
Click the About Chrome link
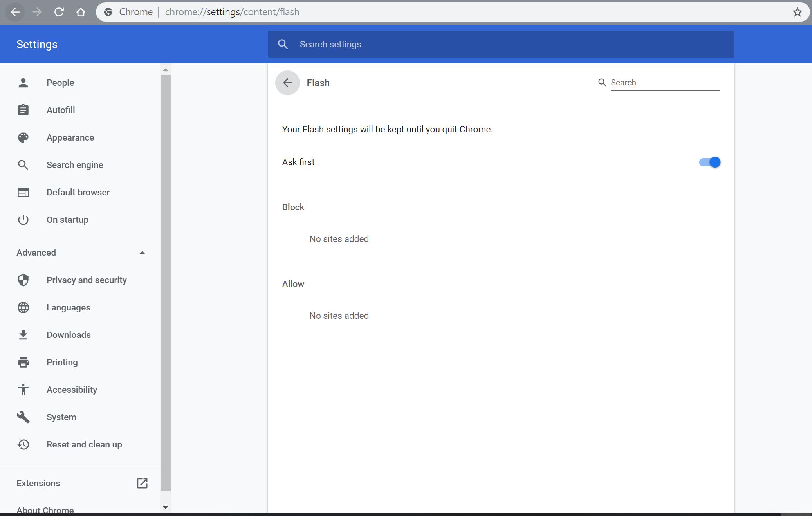(45, 509)
